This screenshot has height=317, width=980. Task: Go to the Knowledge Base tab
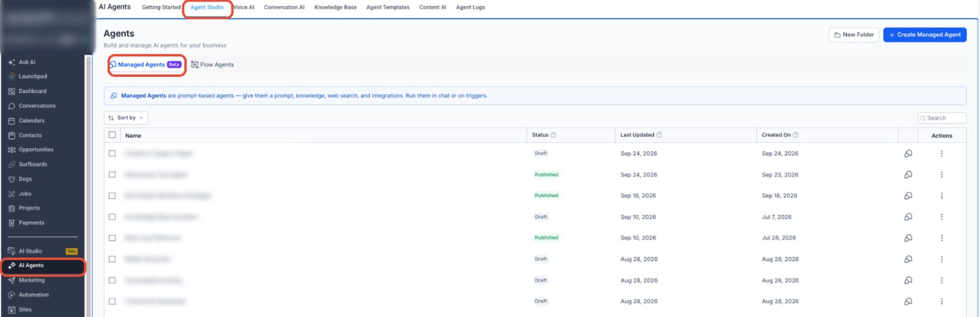(335, 8)
